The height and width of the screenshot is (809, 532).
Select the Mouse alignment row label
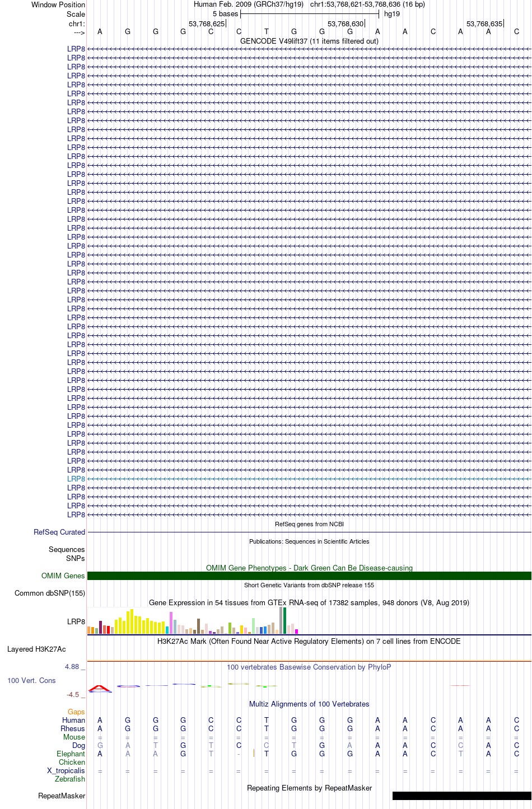(74, 737)
